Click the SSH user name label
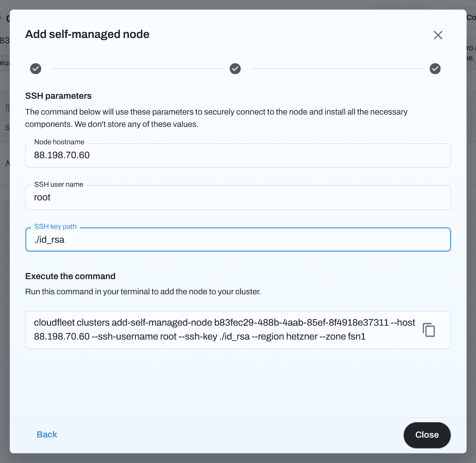 [x=59, y=185]
